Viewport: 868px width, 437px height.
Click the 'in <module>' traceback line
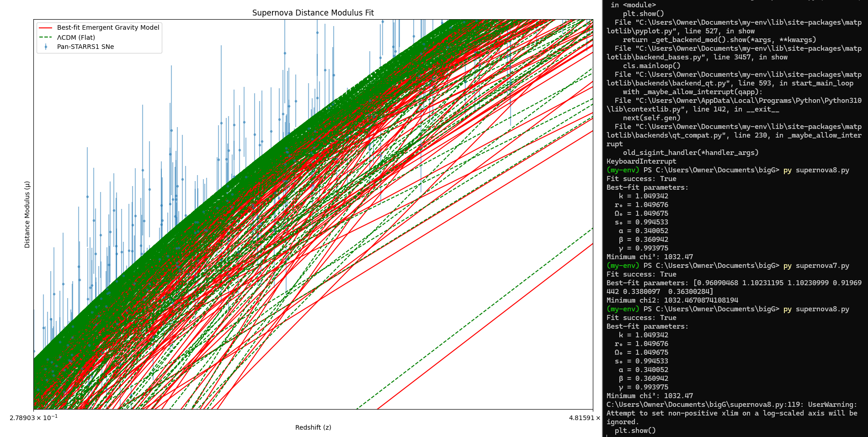633,5
